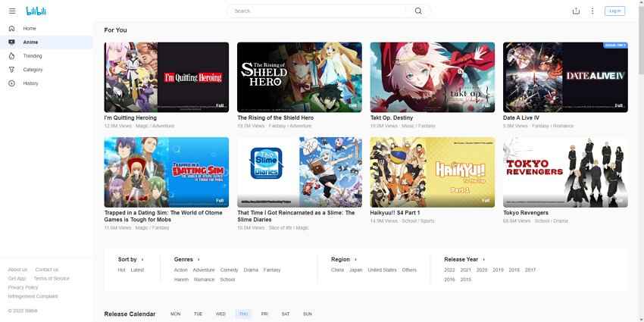Select release year 2020

(x=482, y=270)
